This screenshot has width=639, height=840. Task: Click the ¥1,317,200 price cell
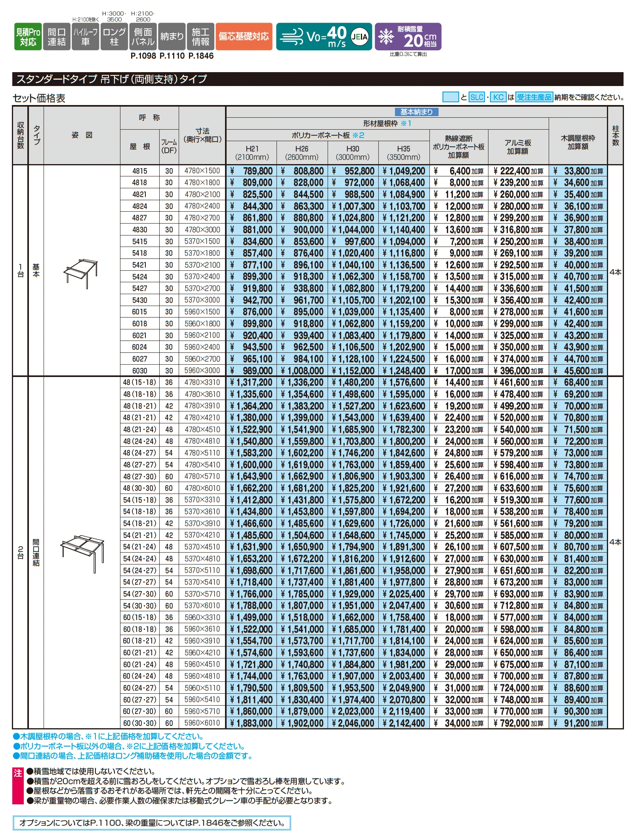(x=252, y=383)
